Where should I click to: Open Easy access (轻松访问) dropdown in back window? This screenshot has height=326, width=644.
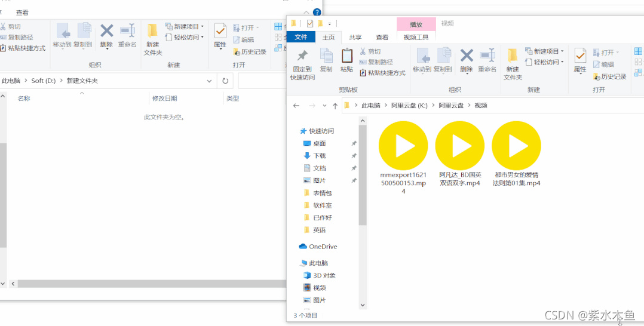[185, 37]
